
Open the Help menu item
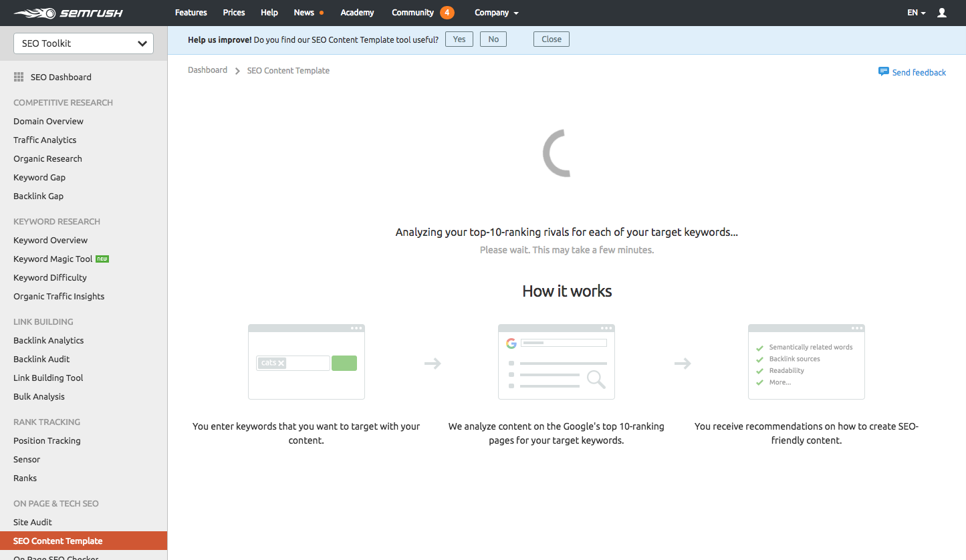tap(269, 13)
